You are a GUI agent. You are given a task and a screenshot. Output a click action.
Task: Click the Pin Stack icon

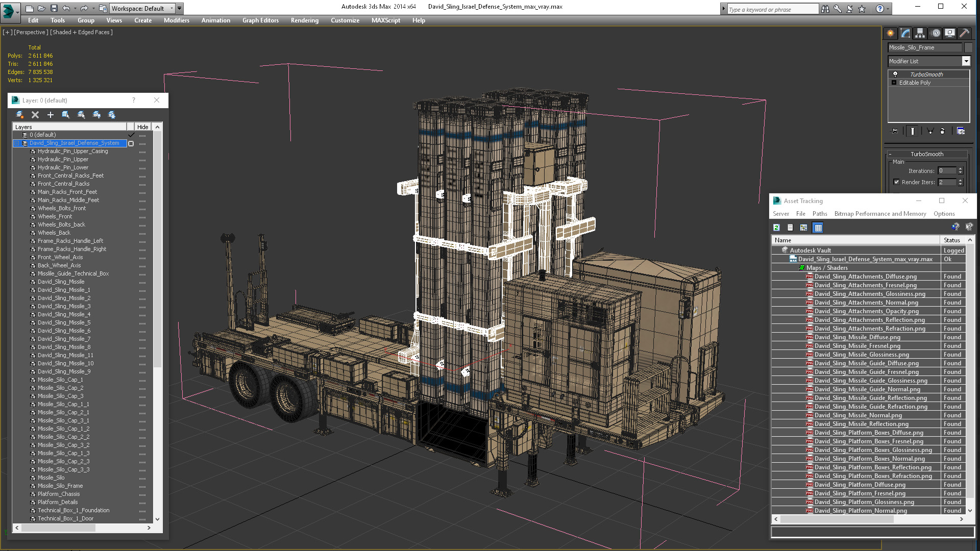tap(894, 131)
